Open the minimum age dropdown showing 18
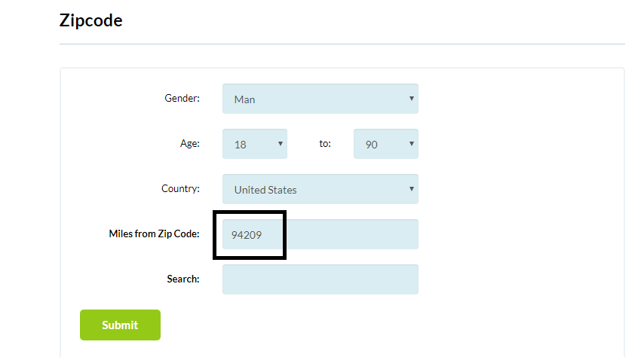The width and height of the screenshot is (644, 357). tap(255, 144)
